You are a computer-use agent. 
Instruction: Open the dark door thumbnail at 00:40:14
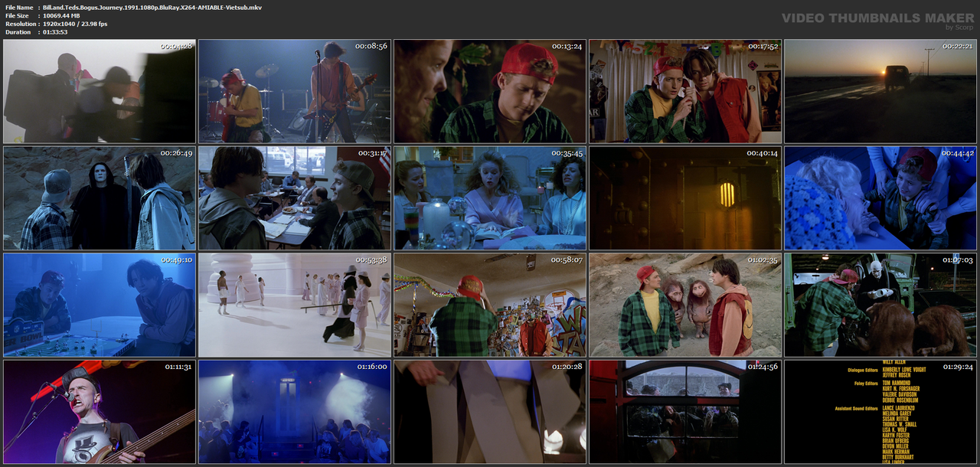click(684, 198)
